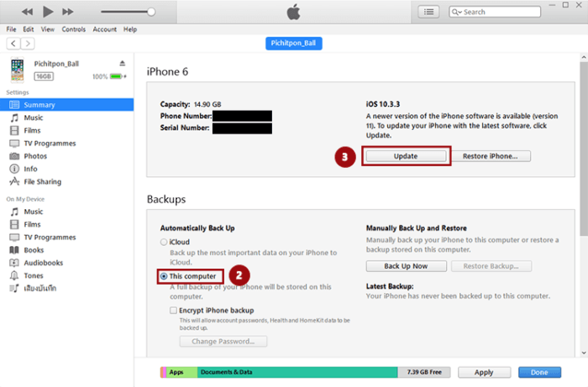Click the battery 100% indicator

point(109,76)
